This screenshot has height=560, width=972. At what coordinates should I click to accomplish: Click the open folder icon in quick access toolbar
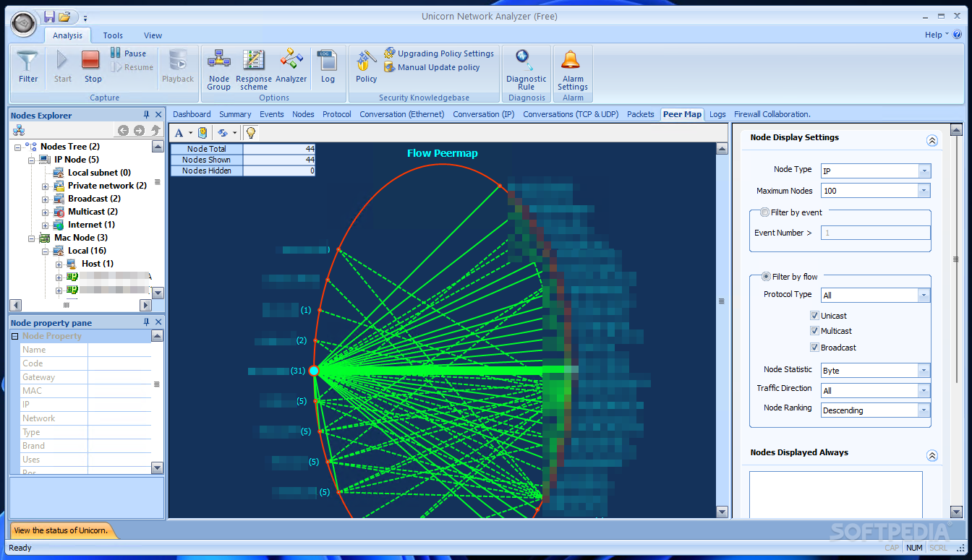coord(64,17)
